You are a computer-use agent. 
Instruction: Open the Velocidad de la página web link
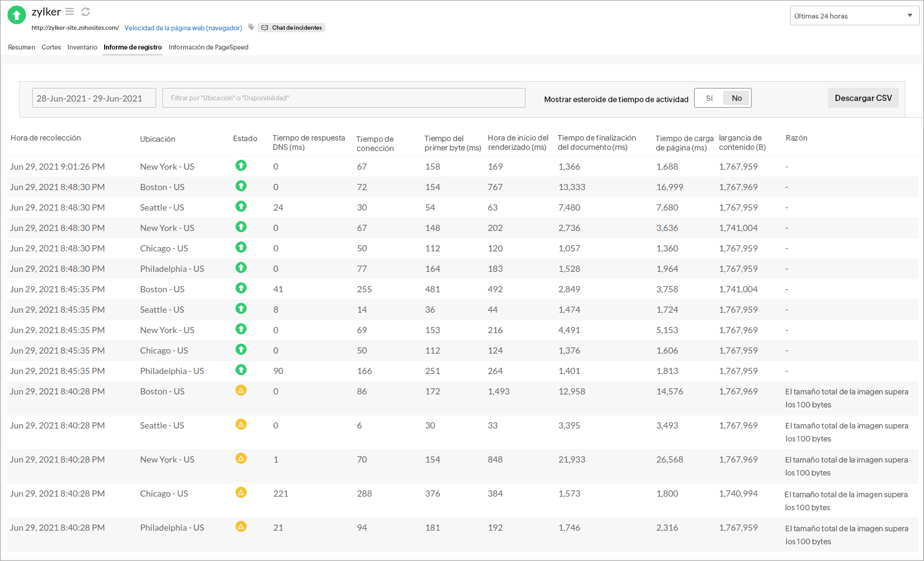(x=182, y=27)
